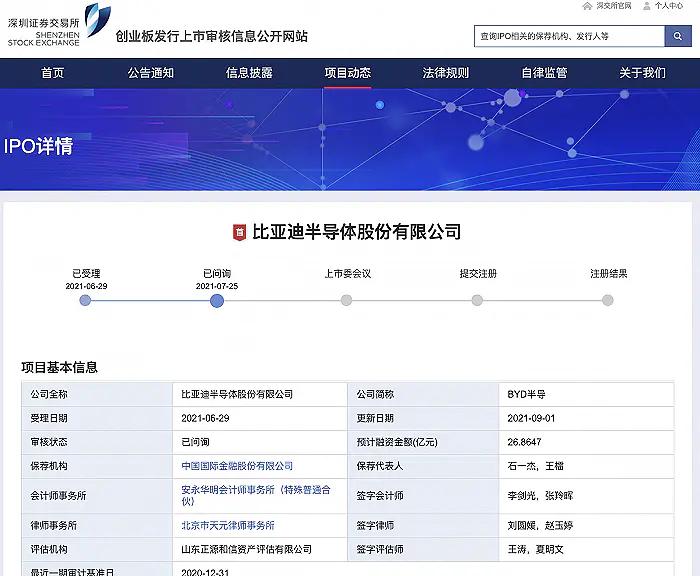Image resolution: width=700 pixels, height=576 pixels.
Task: Click the financing amount 26.8647
Action: 525,442
